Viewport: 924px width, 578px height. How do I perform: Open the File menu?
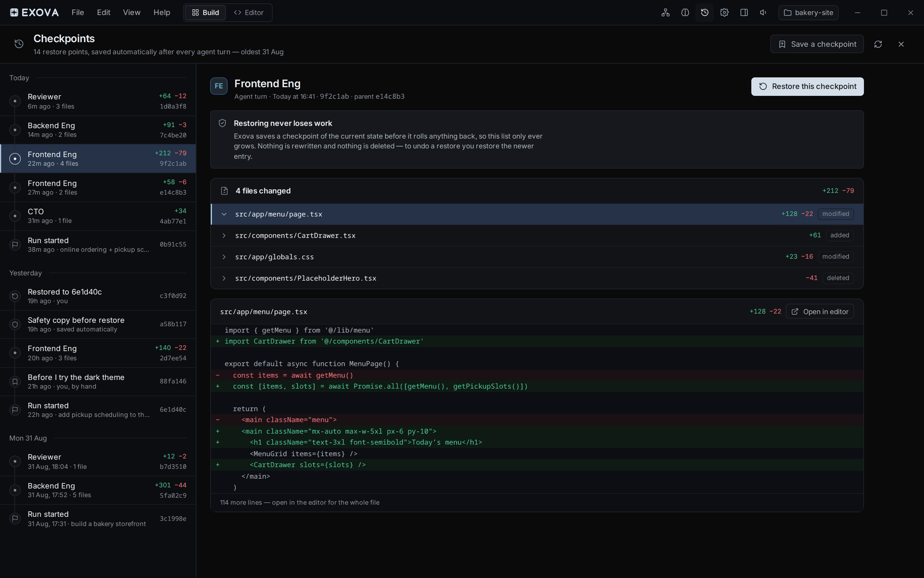tap(78, 13)
